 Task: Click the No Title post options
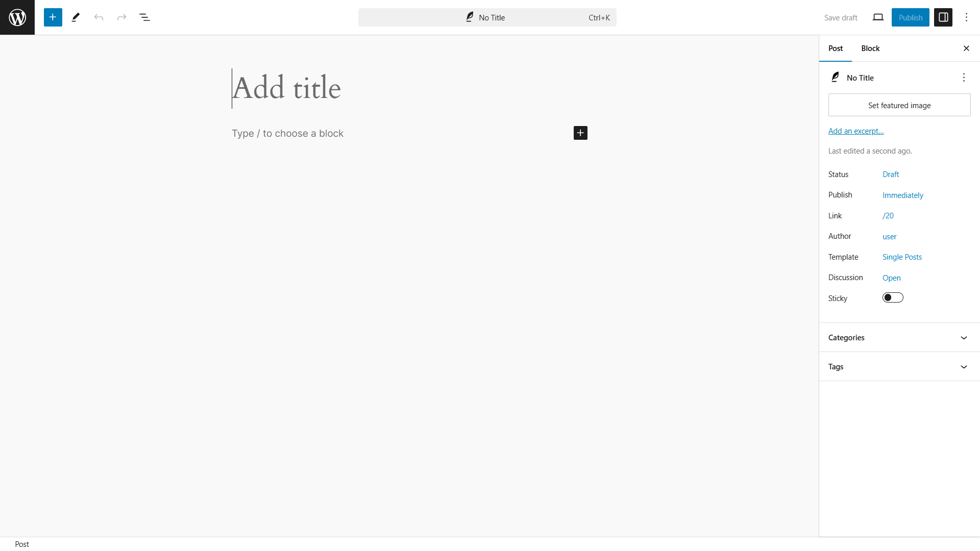(964, 78)
